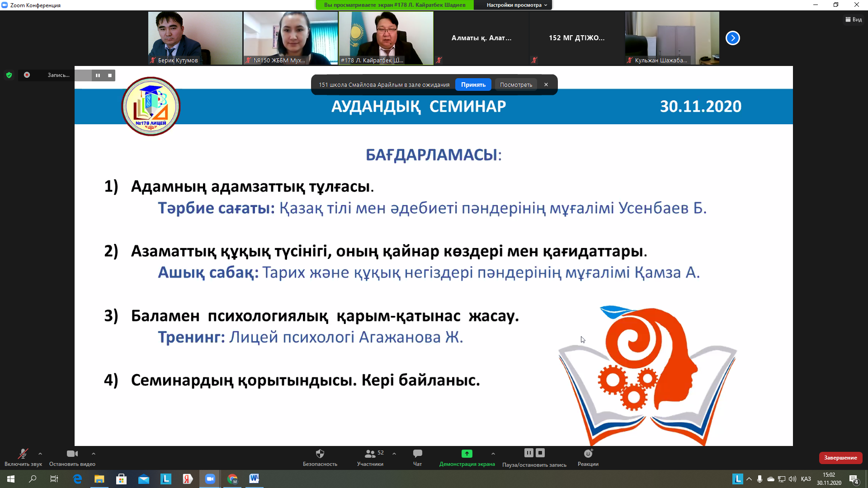Image resolution: width=868 pixels, height=488 pixels.
Task: Click Принять to admit waiting participant
Action: point(473,84)
